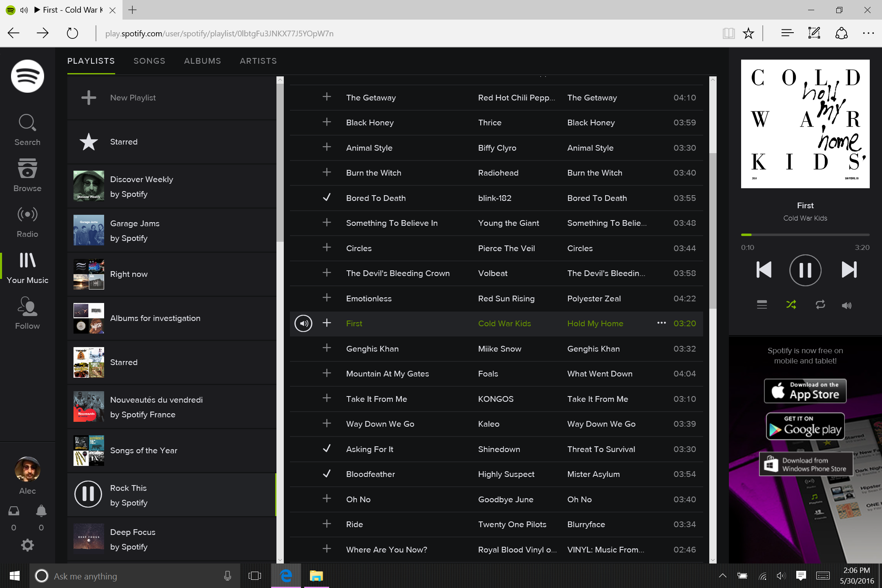
Task: Open the Deep Focus playlist
Action: pos(172,539)
